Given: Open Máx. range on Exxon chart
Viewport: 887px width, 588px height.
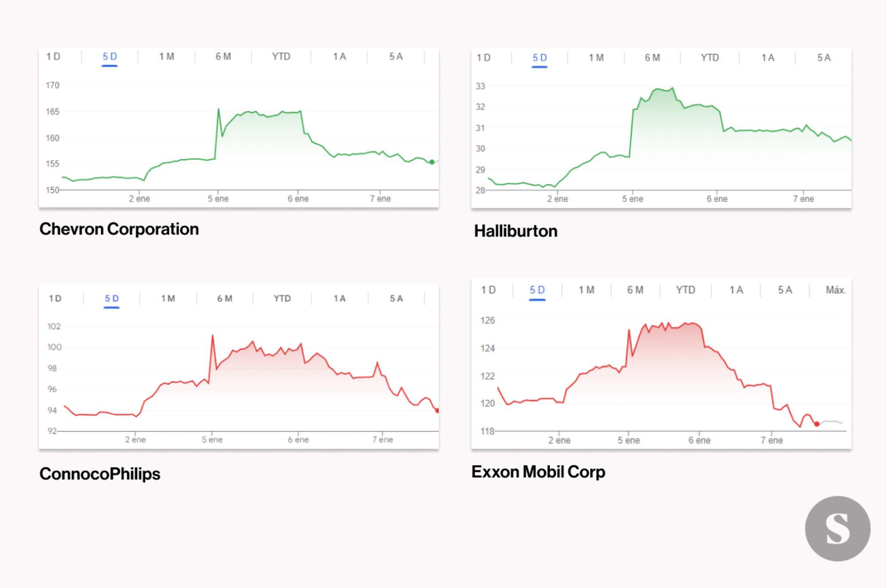Looking at the screenshot, I should pyautogui.click(x=836, y=290).
